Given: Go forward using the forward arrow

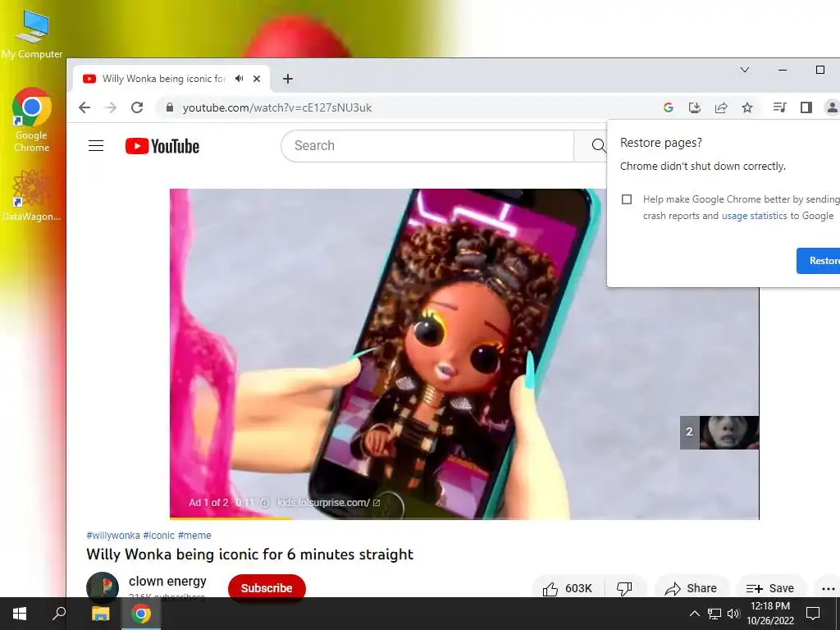Looking at the screenshot, I should (111, 107).
